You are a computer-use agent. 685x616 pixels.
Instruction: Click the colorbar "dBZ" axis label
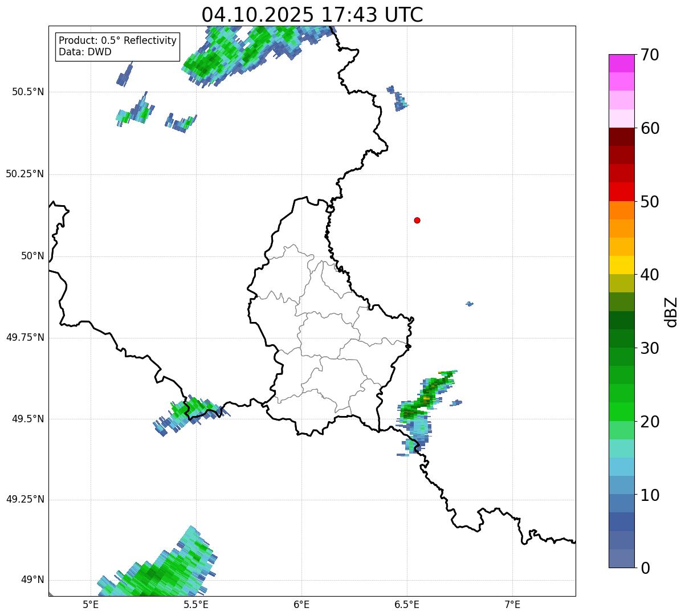coord(672,312)
